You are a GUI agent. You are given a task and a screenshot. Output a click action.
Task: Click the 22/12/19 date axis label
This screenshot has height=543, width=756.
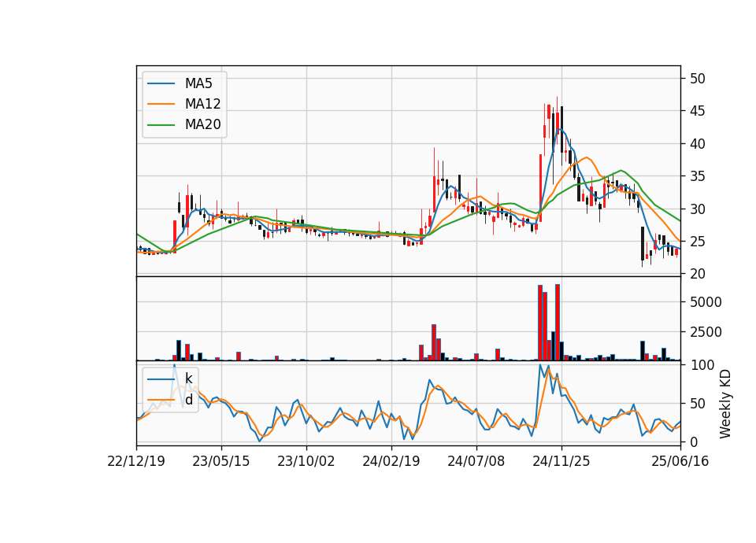(x=136, y=461)
